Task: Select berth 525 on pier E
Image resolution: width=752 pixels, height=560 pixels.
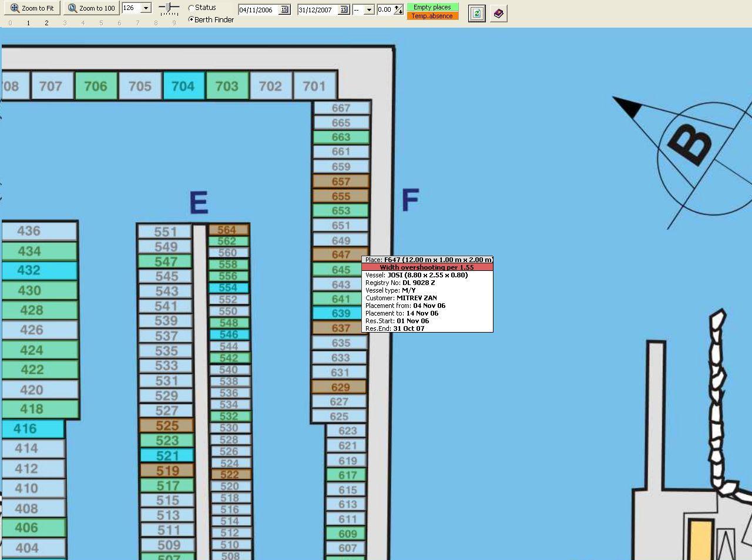Action: tap(167, 425)
